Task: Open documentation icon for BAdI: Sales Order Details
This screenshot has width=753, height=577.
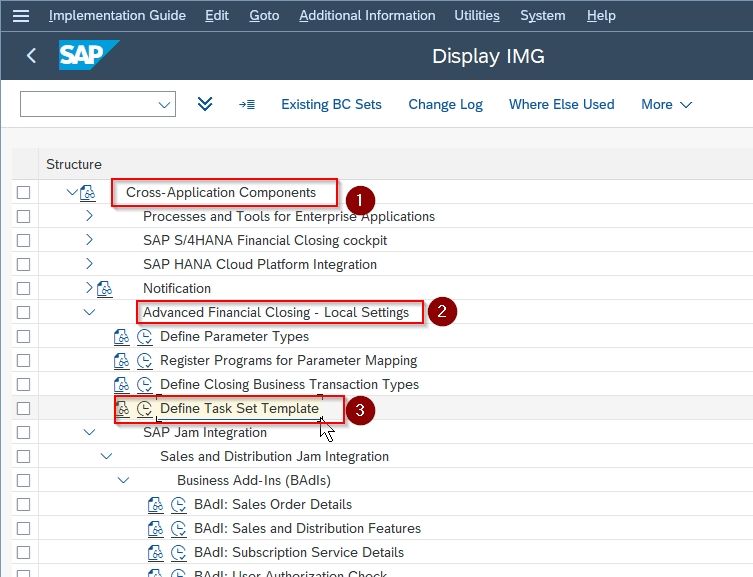Action: [x=156, y=505]
